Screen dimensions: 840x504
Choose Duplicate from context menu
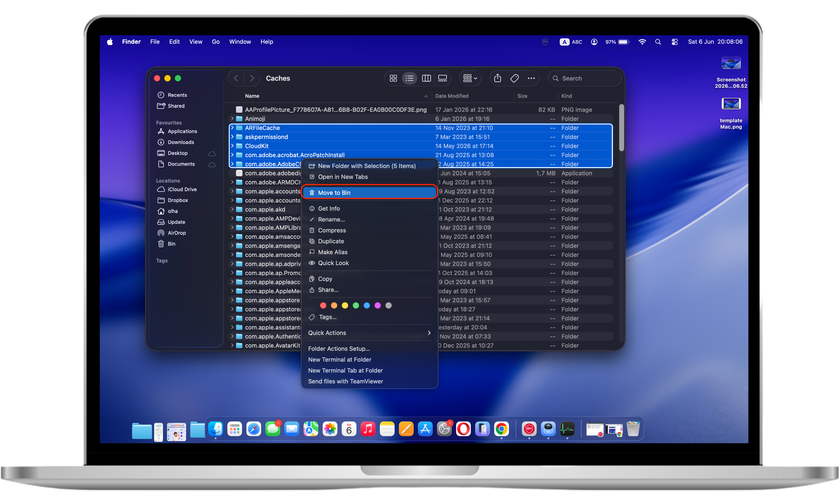tap(369, 241)
